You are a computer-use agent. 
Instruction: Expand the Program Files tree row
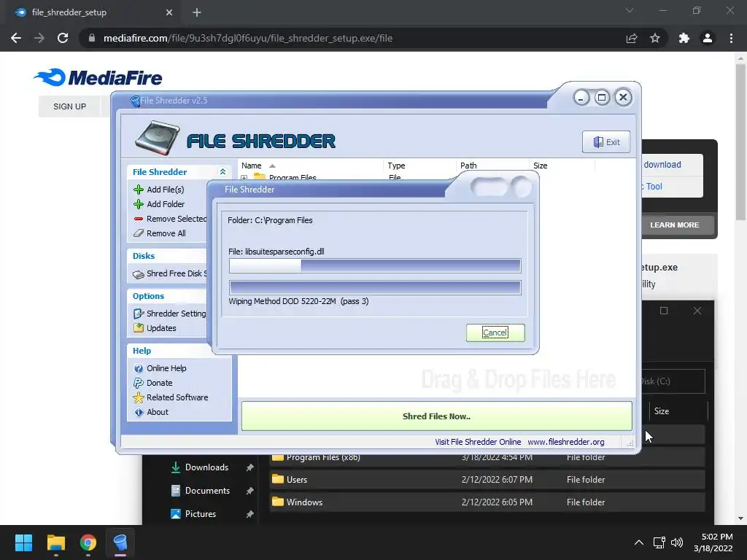244,178
